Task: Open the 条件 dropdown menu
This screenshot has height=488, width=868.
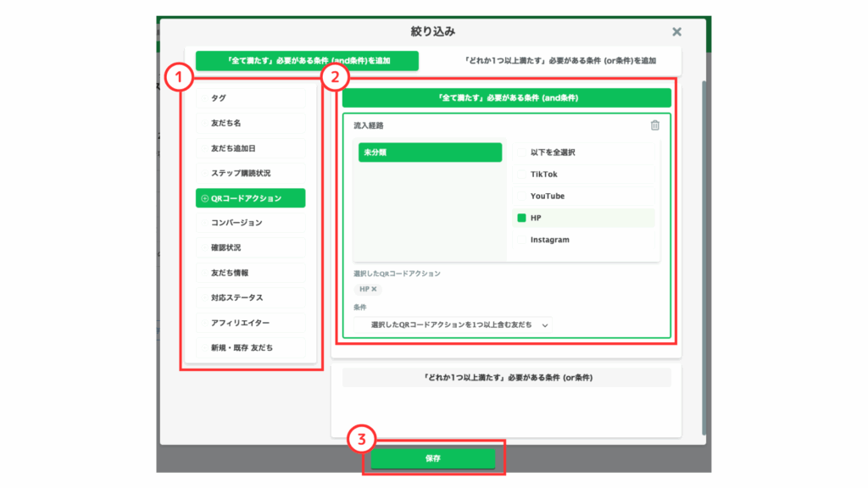Action: click(x=459, y=324)
